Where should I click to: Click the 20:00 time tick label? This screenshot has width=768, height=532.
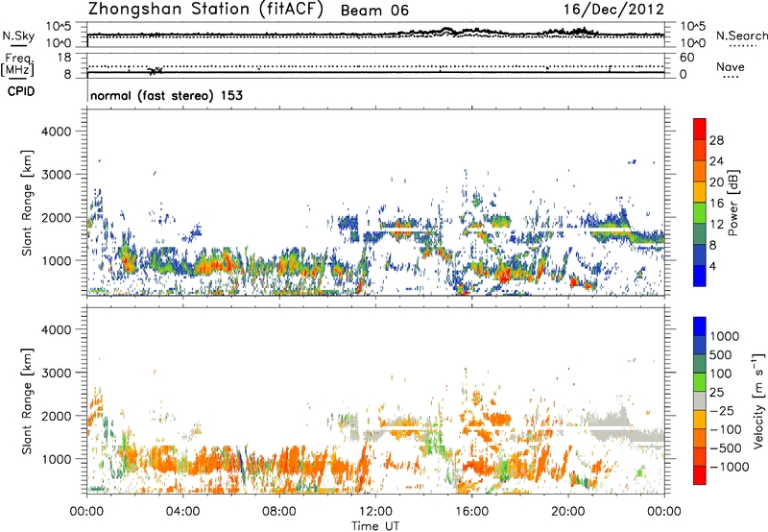coord(567,512)
